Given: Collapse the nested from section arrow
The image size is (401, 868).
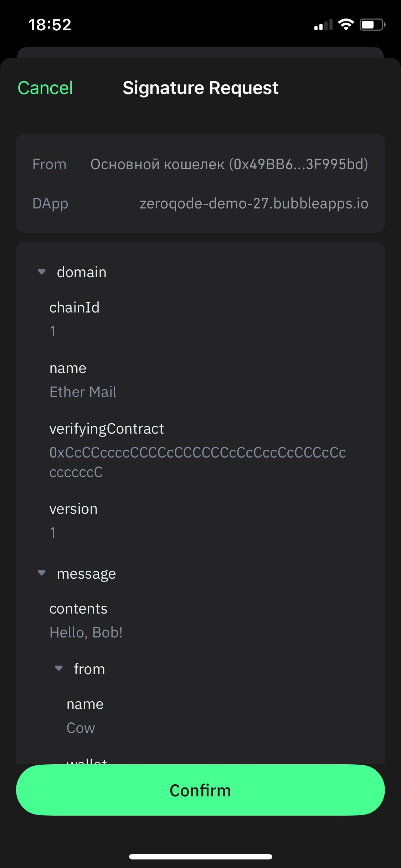Looking at the screenshot, I should click(59, 668).
